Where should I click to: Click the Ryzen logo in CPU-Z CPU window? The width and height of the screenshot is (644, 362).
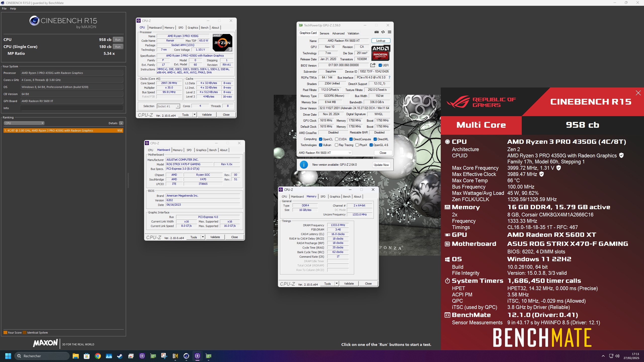tap(222, 43)
